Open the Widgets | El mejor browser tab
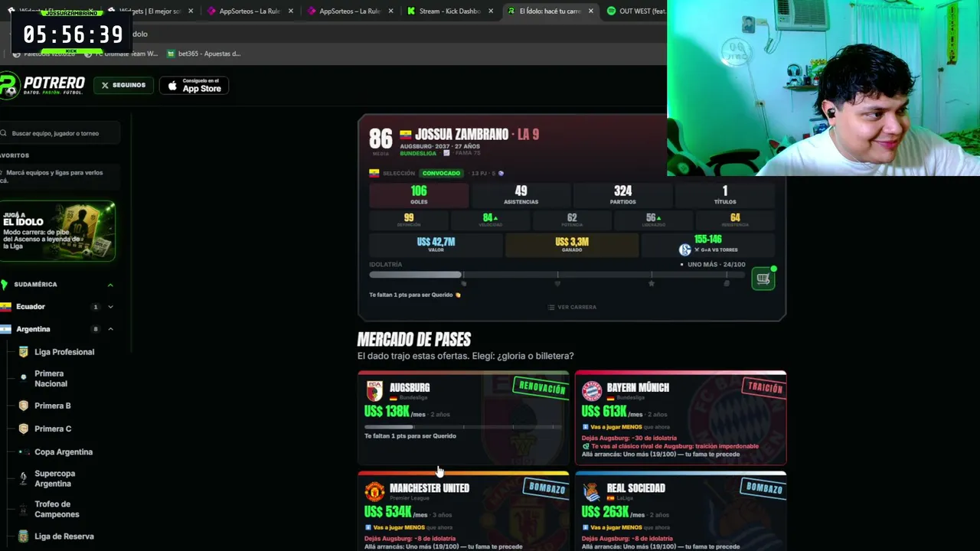 coord(150,11)
